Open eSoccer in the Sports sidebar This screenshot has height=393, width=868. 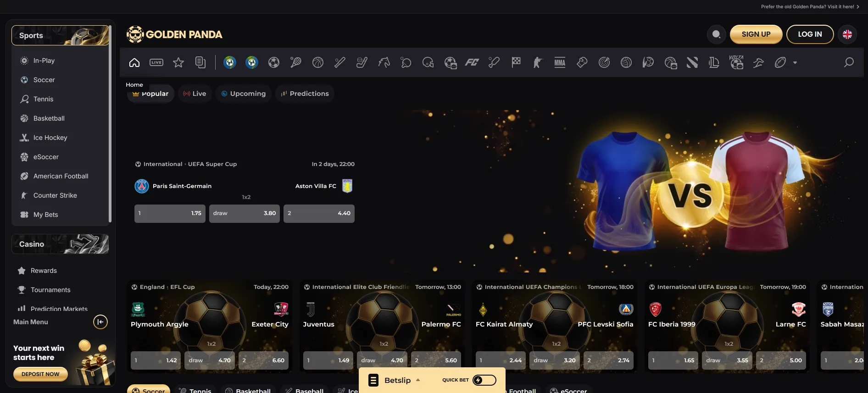60,157
